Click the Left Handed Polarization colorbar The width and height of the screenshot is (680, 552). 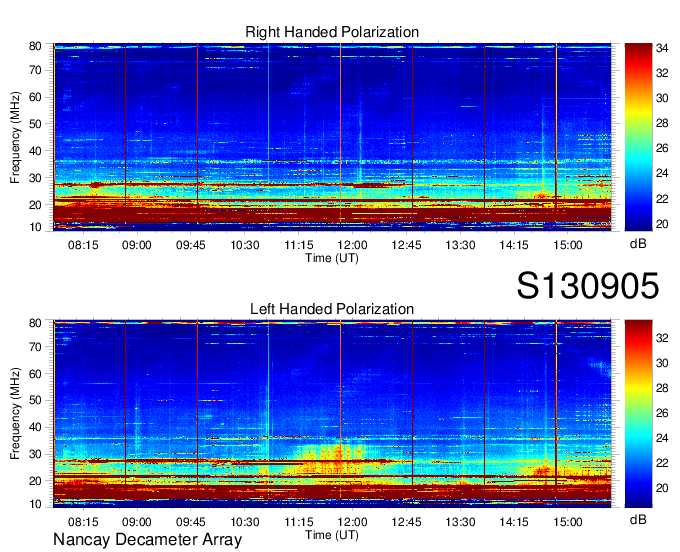pos(638,414)
